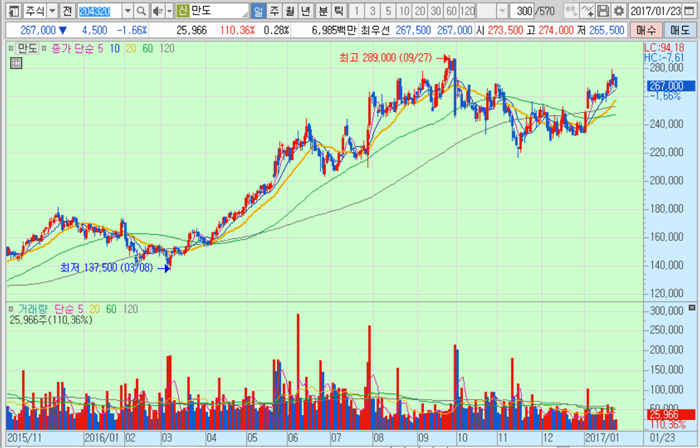Expand the sound options dropdown arrow

(167, 10)
